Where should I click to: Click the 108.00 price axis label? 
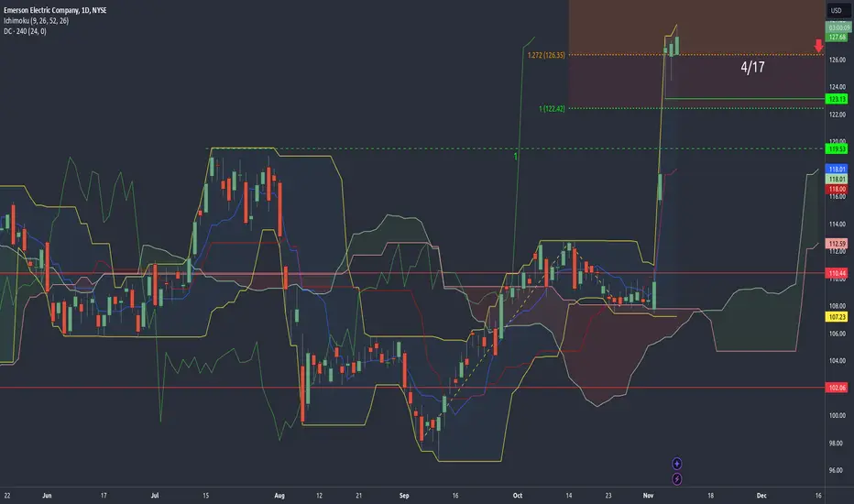click(838, 306)
